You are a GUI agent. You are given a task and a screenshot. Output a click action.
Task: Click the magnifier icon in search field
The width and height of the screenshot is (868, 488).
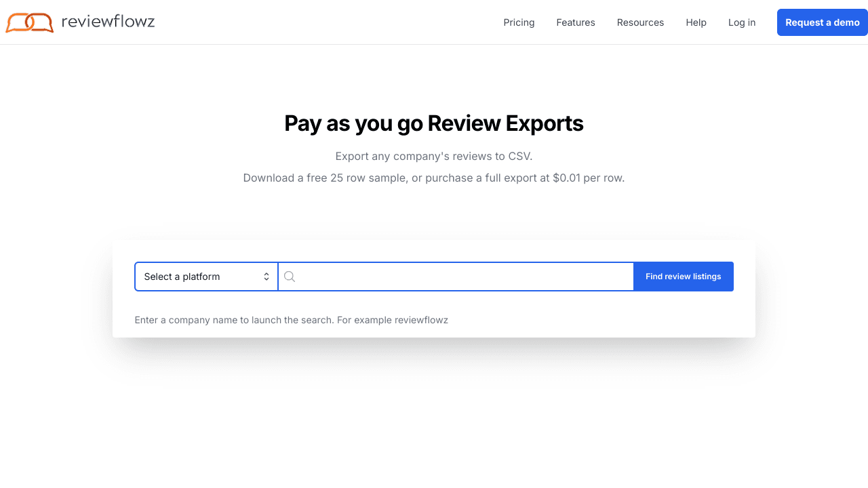290,277
